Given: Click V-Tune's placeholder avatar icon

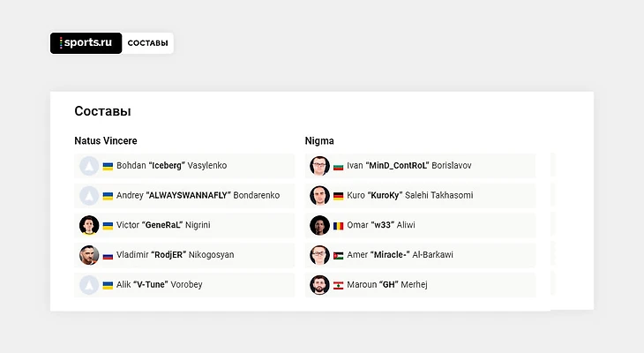Looking at the screenshot, I should pos(89,285).
